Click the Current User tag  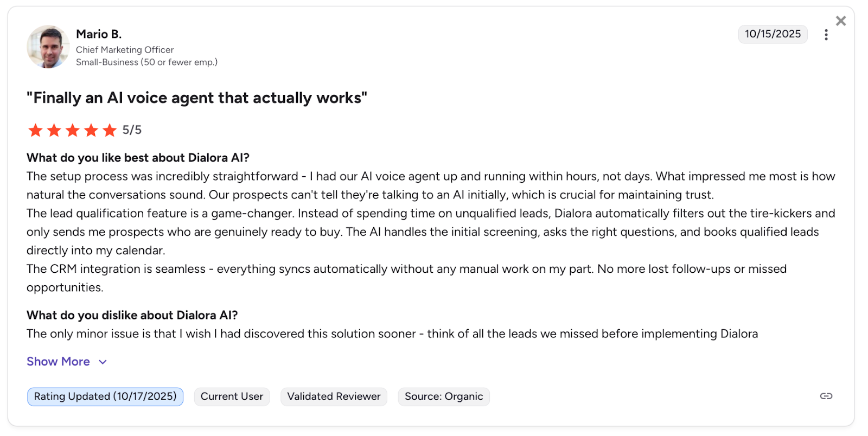[232, 396]
